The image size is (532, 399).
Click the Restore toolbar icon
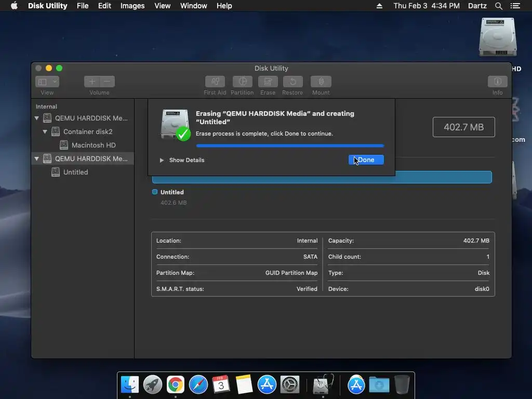click(292, 82)
